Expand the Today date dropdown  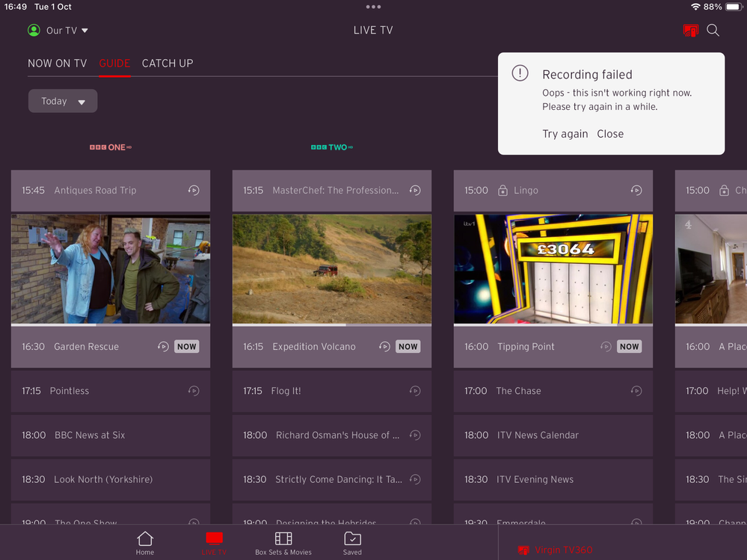point(63,101)
